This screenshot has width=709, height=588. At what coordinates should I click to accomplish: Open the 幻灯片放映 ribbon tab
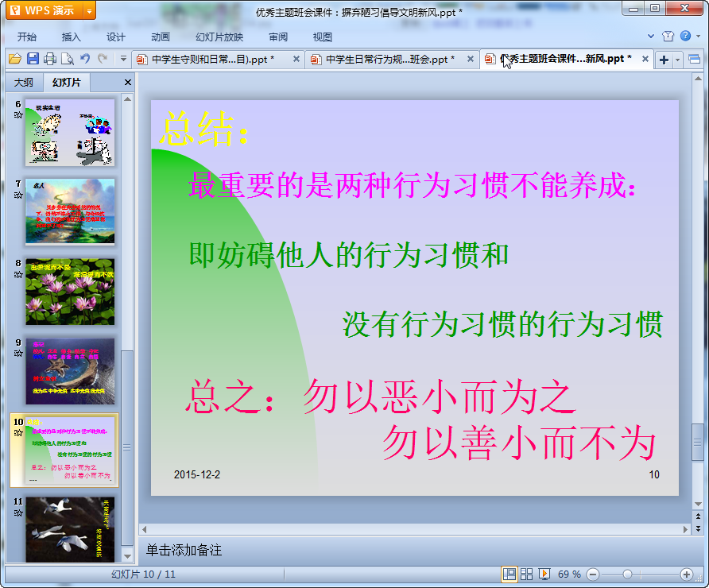[x=219, y=37]
